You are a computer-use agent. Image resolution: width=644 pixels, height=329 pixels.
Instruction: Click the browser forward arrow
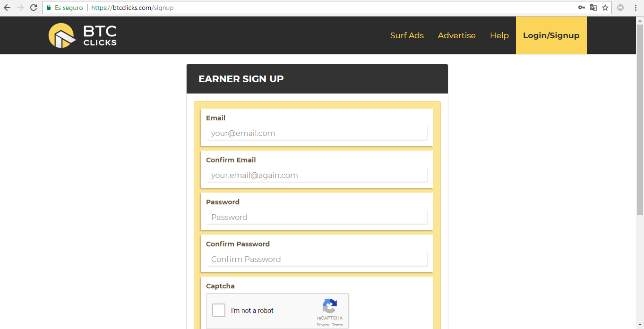pyautogui.click(x=20, y=8)
